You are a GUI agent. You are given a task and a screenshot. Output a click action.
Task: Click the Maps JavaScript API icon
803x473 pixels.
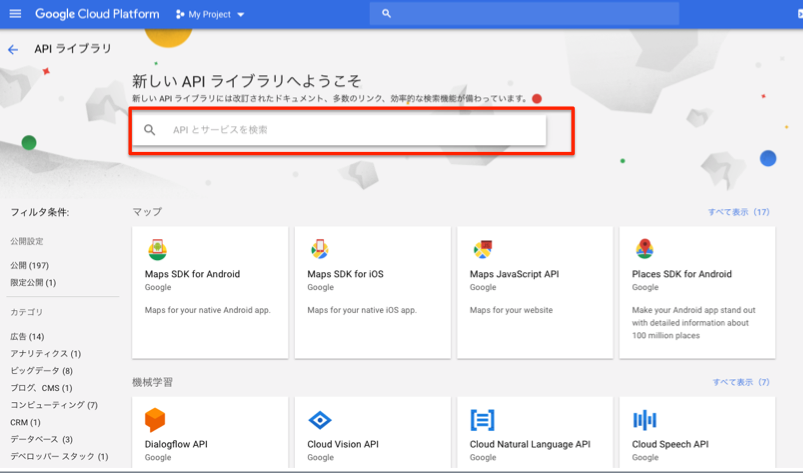(x=482, y=249)
